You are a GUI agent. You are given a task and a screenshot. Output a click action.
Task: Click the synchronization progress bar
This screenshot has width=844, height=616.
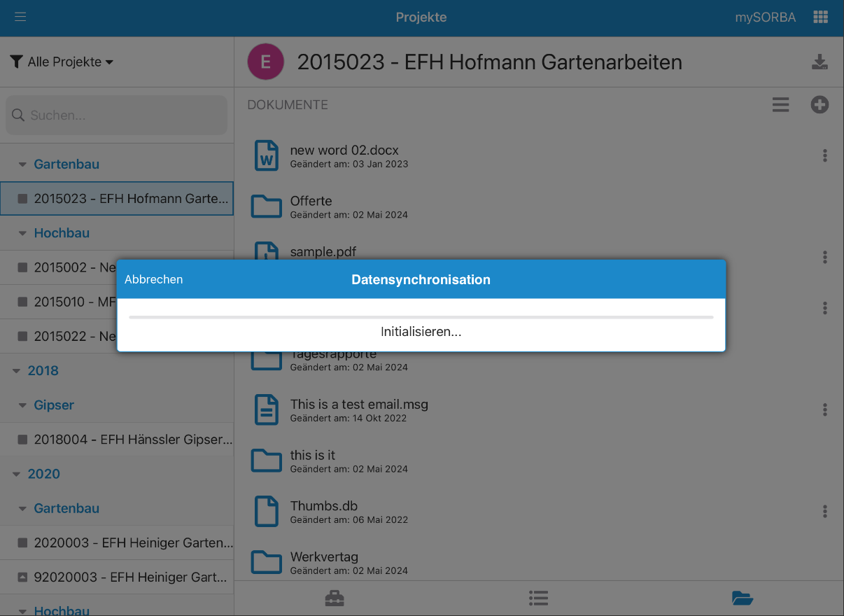tap(421, 317)
